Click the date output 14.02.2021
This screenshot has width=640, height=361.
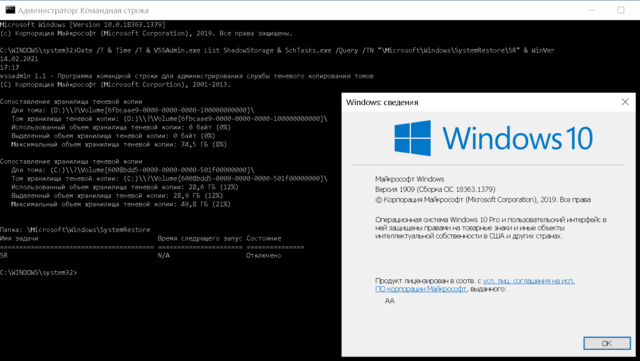click(19, 59)
